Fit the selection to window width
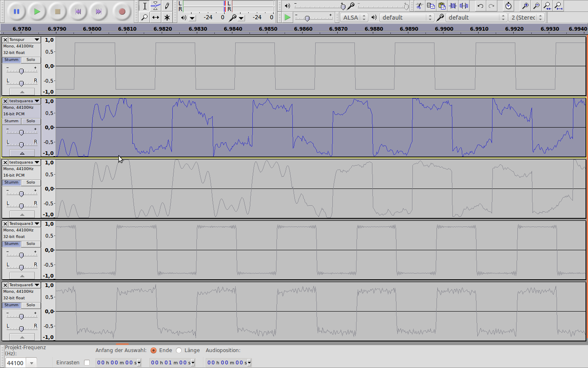The height and width of the screenshot is (368, 588). click(x=547, y=6)
